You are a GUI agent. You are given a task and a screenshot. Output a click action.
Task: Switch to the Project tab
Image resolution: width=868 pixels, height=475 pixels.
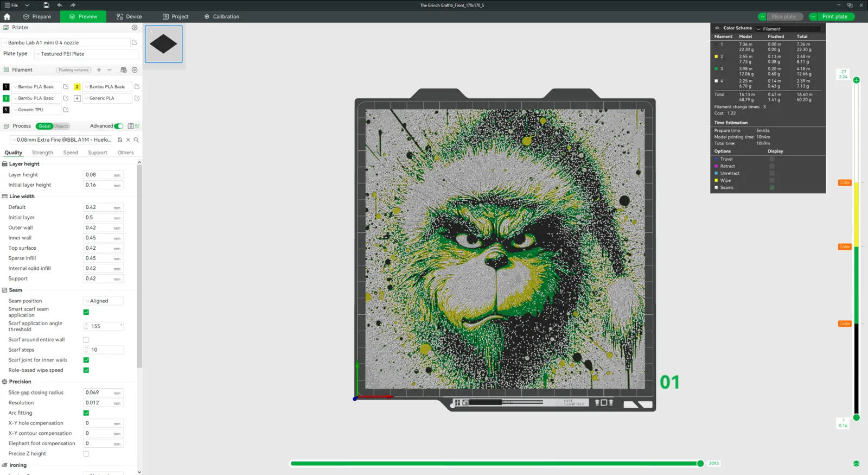click(x=175, y=16)
